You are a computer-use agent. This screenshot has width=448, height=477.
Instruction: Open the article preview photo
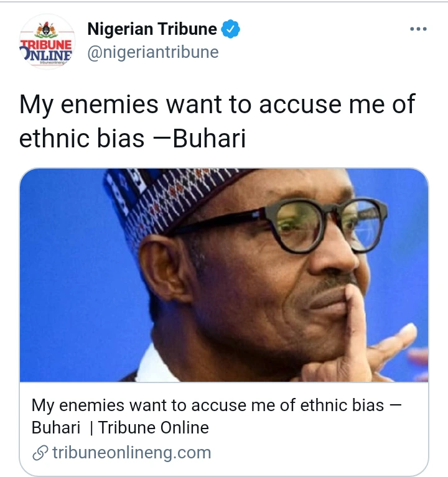(x=224, y=275)
